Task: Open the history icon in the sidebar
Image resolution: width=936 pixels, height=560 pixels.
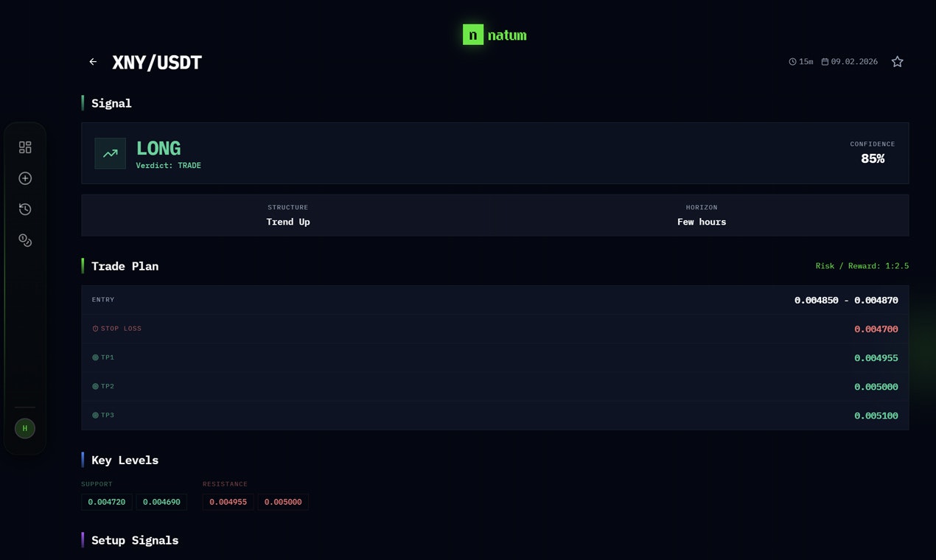Action: click(x=25, y=209)
